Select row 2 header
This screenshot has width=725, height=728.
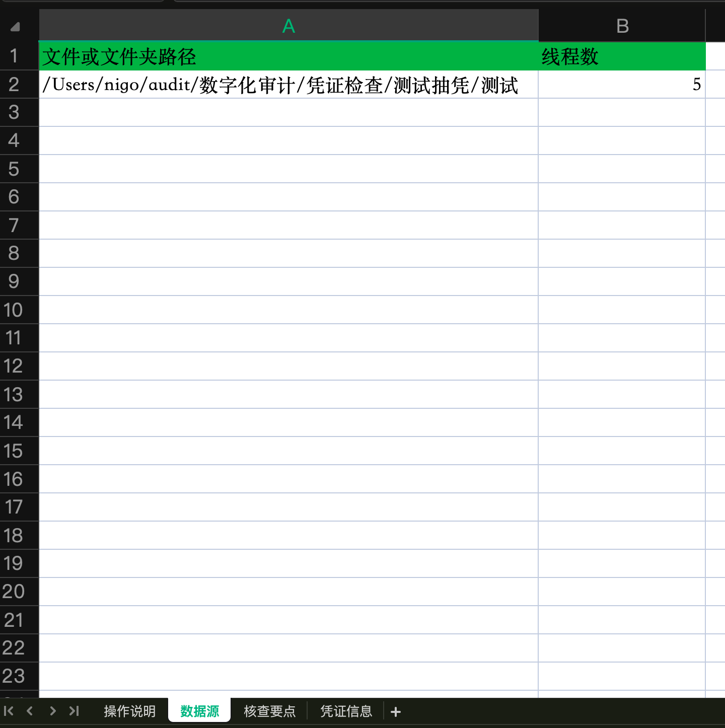tap(14, 85)
